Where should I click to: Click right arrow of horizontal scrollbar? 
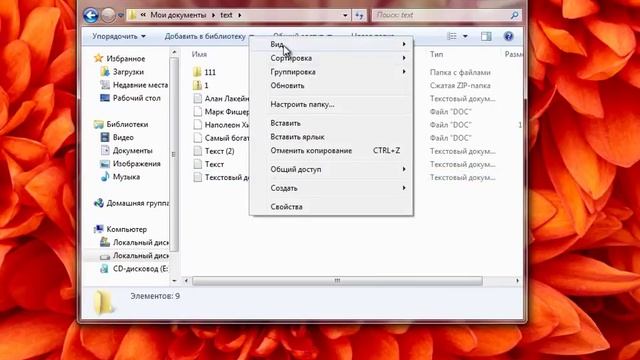point(518,281)
